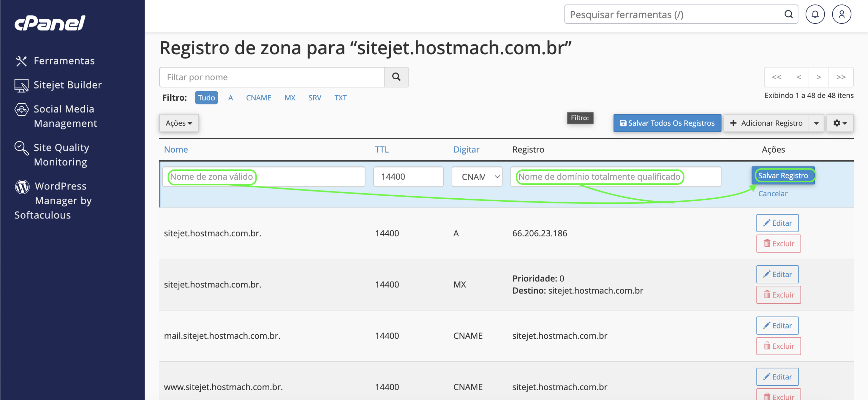Screen dimensions: 868x400
Task: Open the gear settings dropdown
Action: [840, 123]
